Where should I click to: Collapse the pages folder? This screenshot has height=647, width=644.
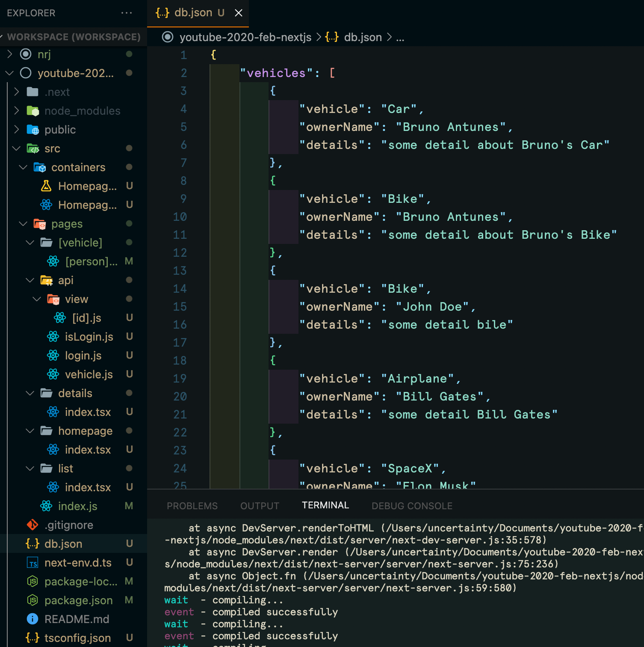[23, 223]
